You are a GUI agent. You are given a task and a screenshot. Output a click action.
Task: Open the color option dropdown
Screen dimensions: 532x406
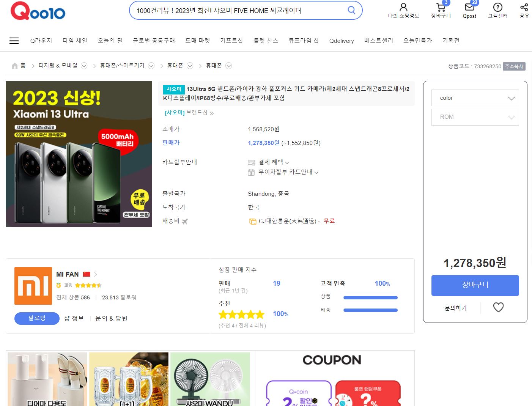(x=475, y=98)
